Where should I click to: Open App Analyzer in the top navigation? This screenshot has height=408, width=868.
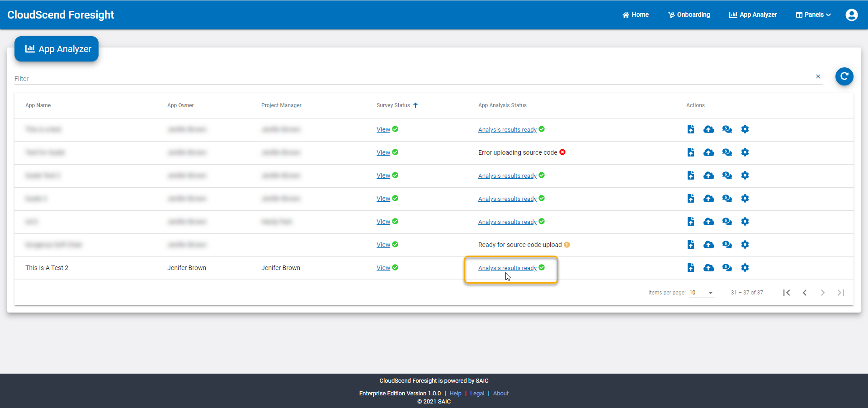coord(753,15)
